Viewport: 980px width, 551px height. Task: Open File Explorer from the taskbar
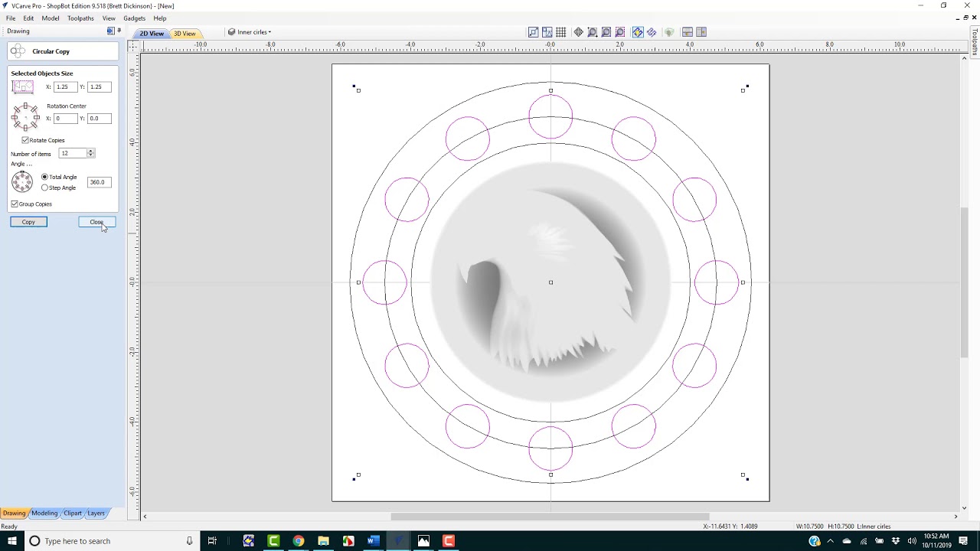[323, 541]
